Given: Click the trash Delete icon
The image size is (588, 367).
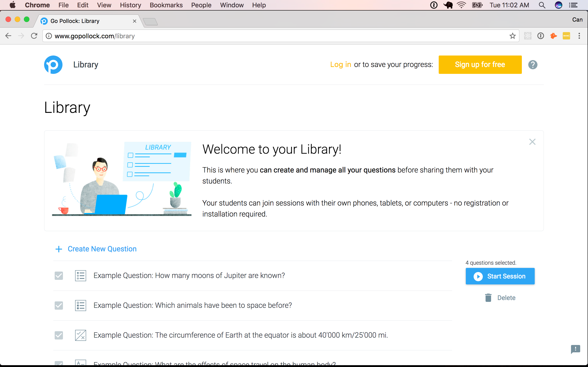Looking at the screenshot, I should [488, 297].
